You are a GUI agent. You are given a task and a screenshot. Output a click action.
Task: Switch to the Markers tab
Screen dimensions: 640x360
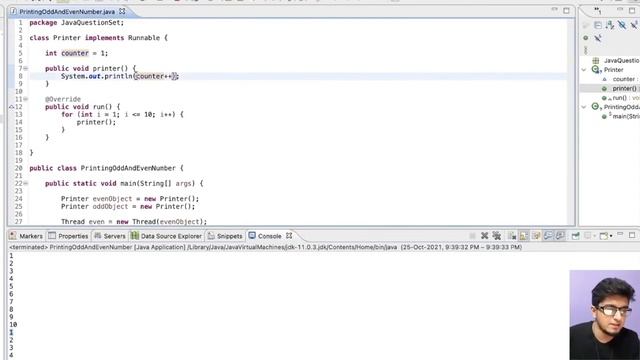26,236
